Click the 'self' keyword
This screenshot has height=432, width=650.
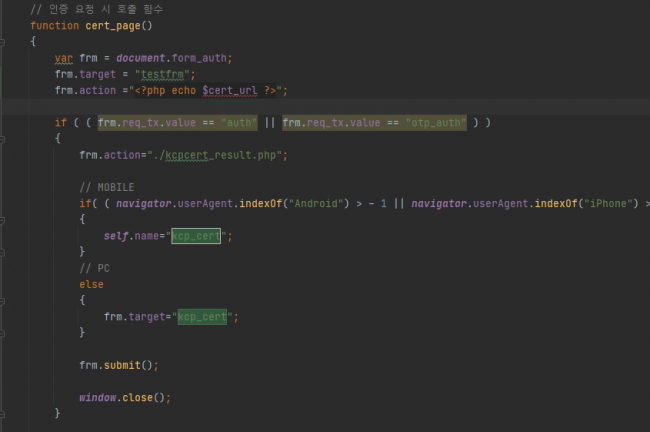pyautogui.click(x=116, y=236)
